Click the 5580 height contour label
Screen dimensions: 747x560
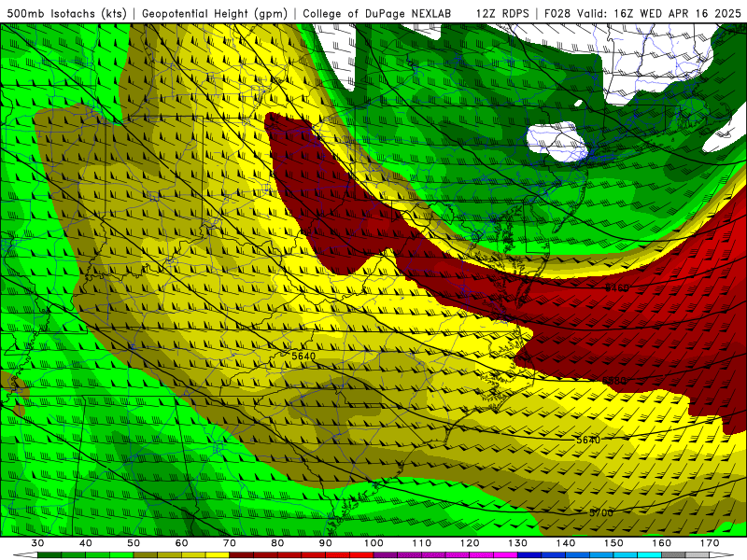coord(614,381)
